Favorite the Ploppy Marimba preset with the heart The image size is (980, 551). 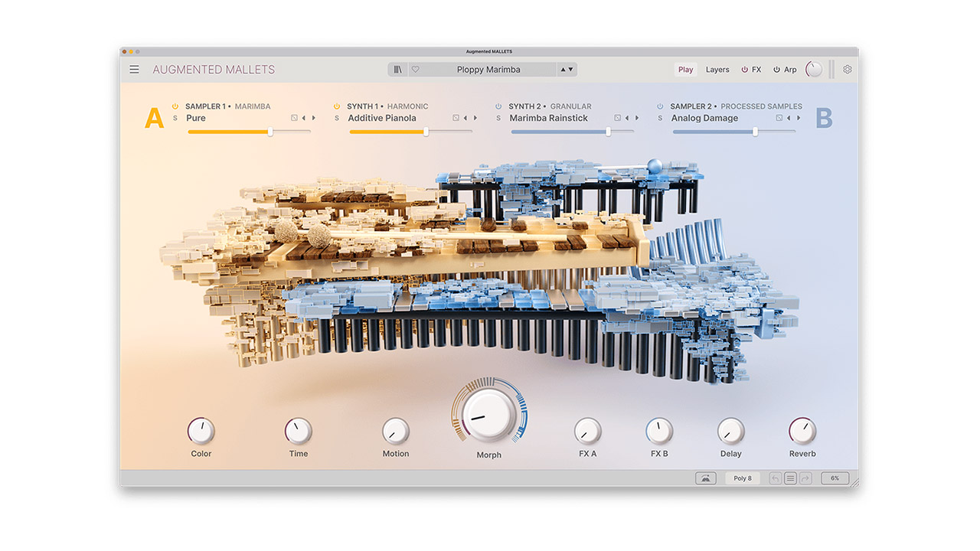[416, 70]
